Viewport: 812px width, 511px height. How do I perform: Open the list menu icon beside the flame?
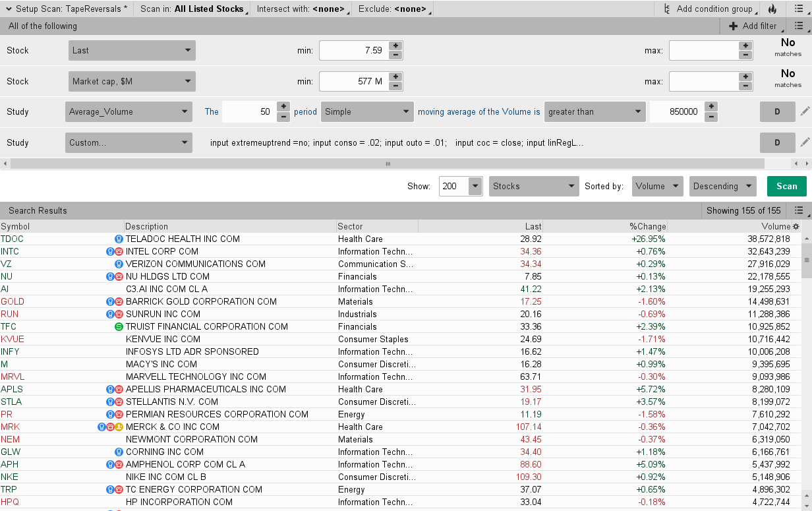pyautogui.click(x=798, y=9)
